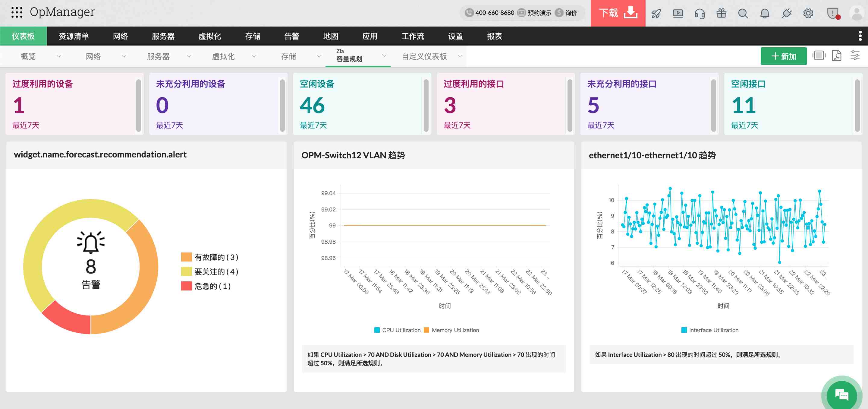Click the magnifier search icon

(743, 14)
